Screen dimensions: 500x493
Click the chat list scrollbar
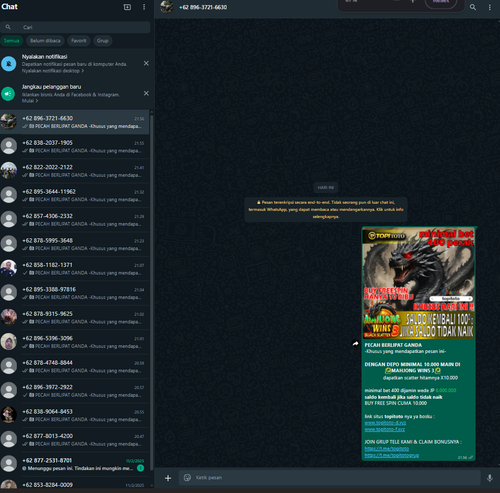[152, 292]
